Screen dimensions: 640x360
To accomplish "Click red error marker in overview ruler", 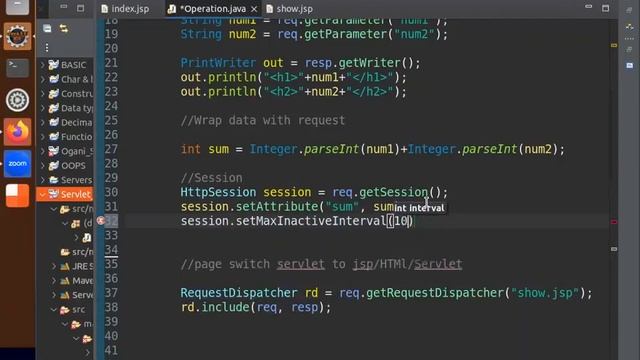I will 614,222.
